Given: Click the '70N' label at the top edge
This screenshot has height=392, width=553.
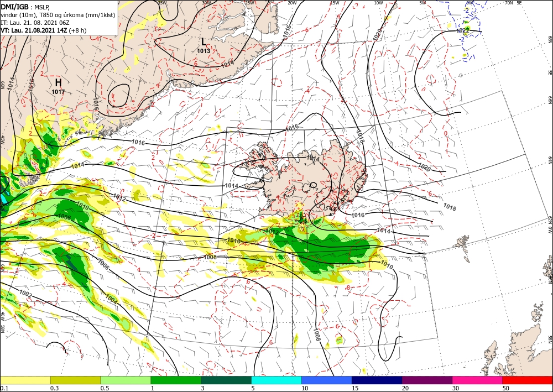Looking at the screenshot, I should point(509,3).
